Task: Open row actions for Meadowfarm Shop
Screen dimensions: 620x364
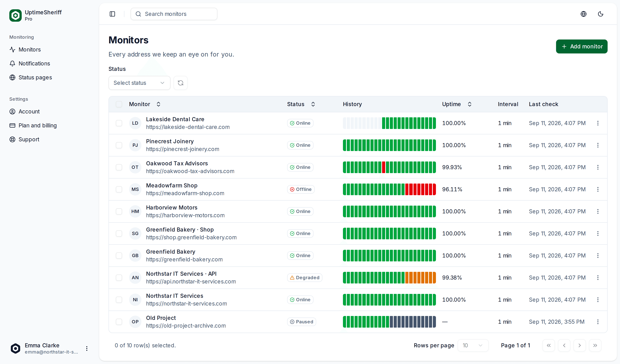Action: tap(598, 189)
